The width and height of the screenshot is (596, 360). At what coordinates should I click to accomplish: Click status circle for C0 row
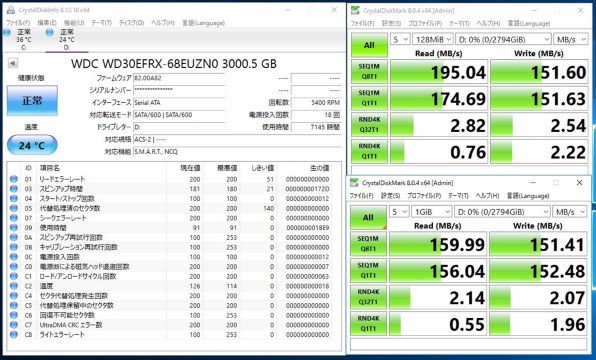click(14, 266)
